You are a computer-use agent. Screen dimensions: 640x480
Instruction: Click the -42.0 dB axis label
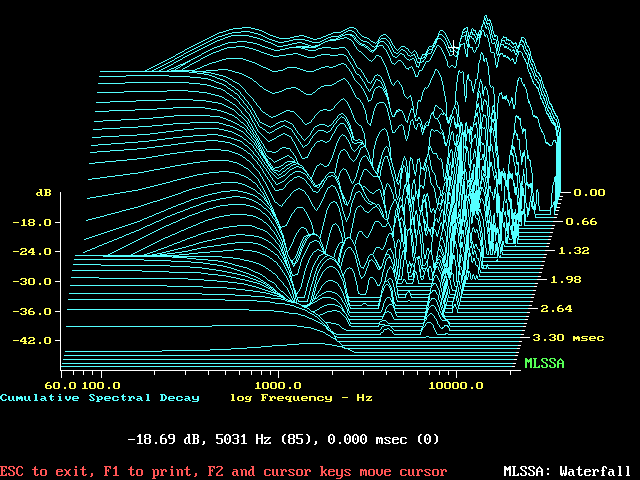(x=32, y=340)
